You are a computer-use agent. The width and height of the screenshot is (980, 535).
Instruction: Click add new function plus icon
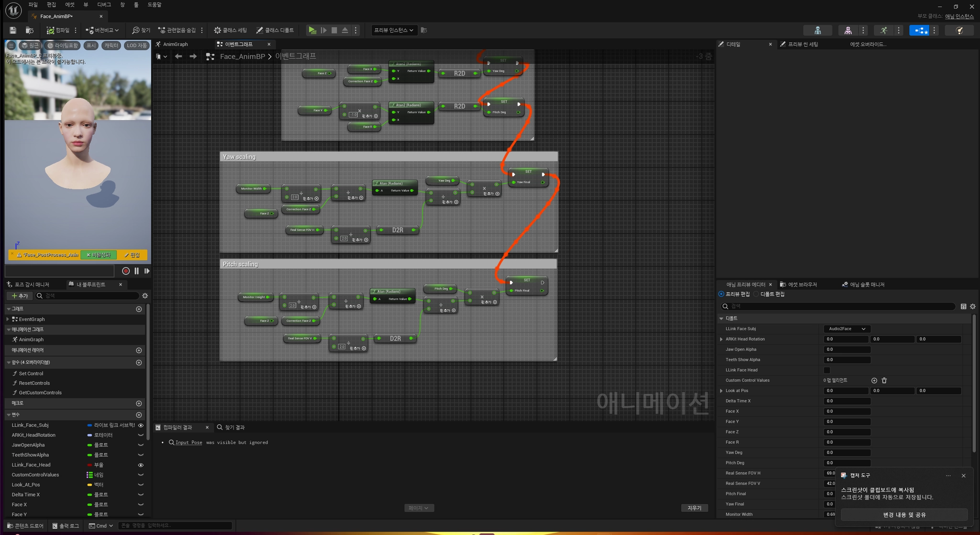[x=139, y=363]
